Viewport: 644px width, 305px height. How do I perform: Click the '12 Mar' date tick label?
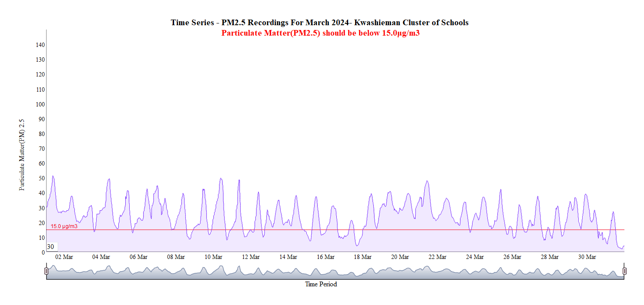(251, 257)
